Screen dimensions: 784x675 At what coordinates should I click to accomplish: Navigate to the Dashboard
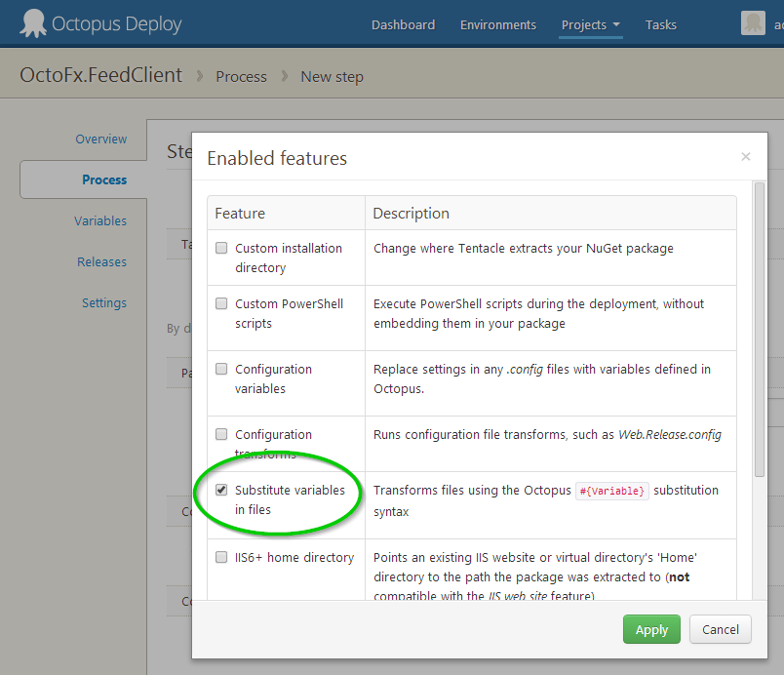tap(403, 24)
